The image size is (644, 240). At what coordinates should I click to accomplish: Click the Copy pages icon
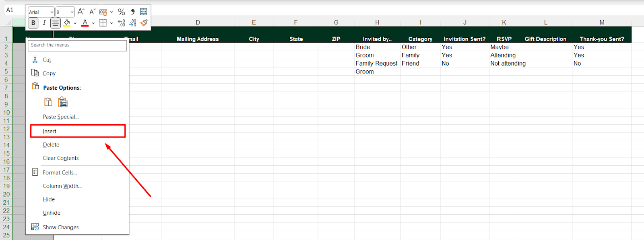pos(35,73)
